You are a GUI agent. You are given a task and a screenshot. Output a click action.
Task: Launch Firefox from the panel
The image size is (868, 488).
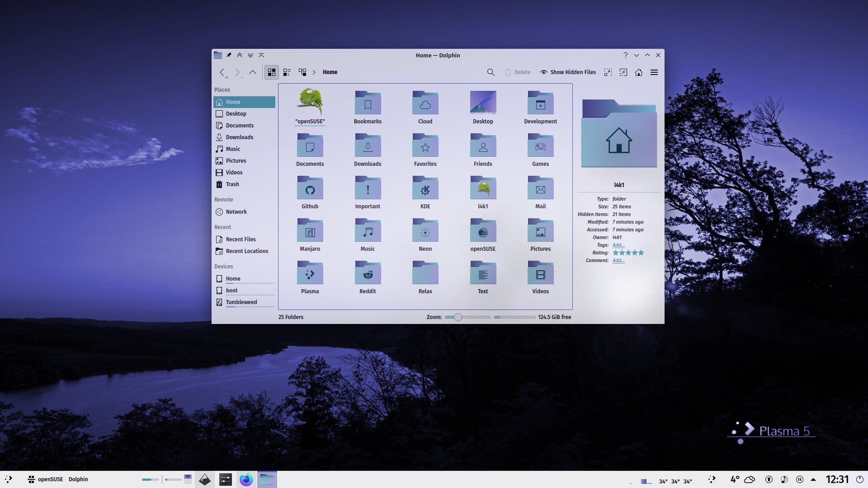(x=246, y=479)
